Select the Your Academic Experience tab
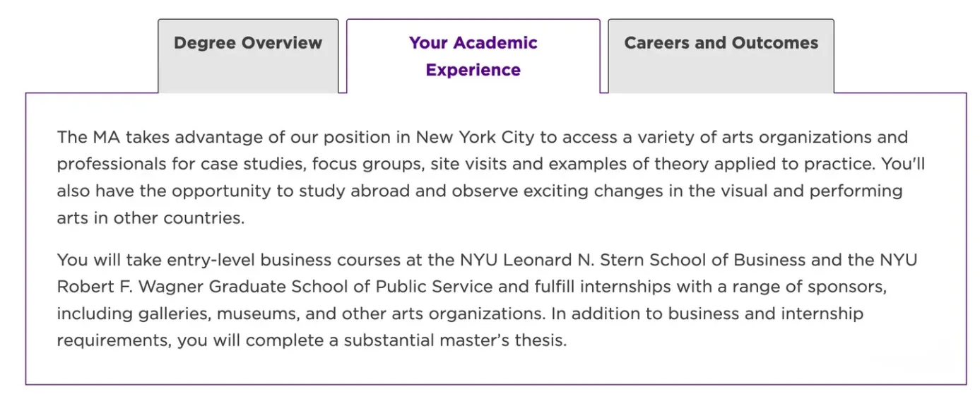 pyautogui.click(x=473, y=56)
